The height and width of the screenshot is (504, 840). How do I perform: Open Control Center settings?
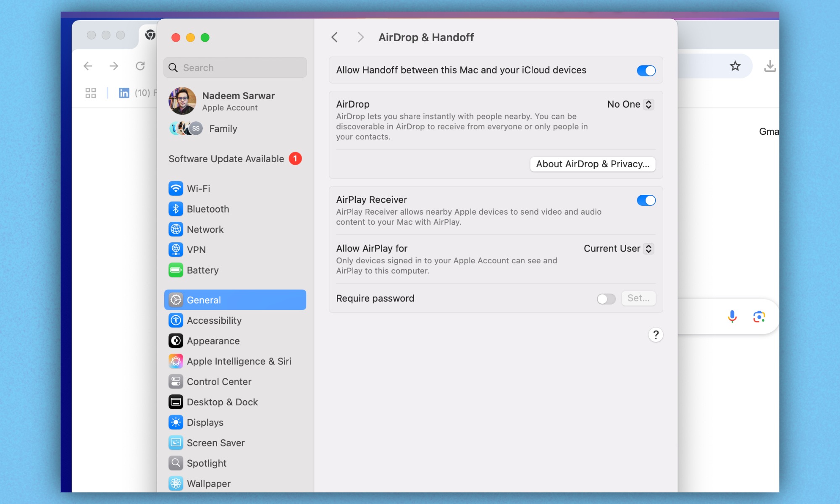tap(218, 381)
